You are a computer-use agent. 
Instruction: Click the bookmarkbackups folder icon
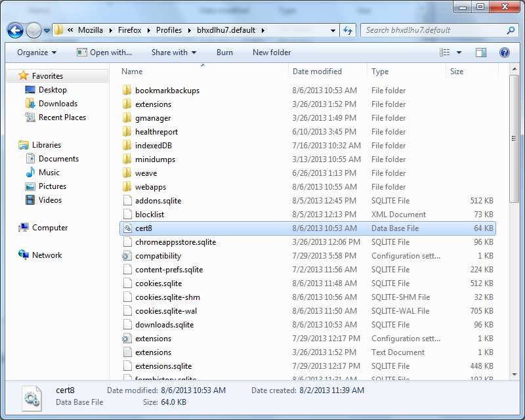127,90
